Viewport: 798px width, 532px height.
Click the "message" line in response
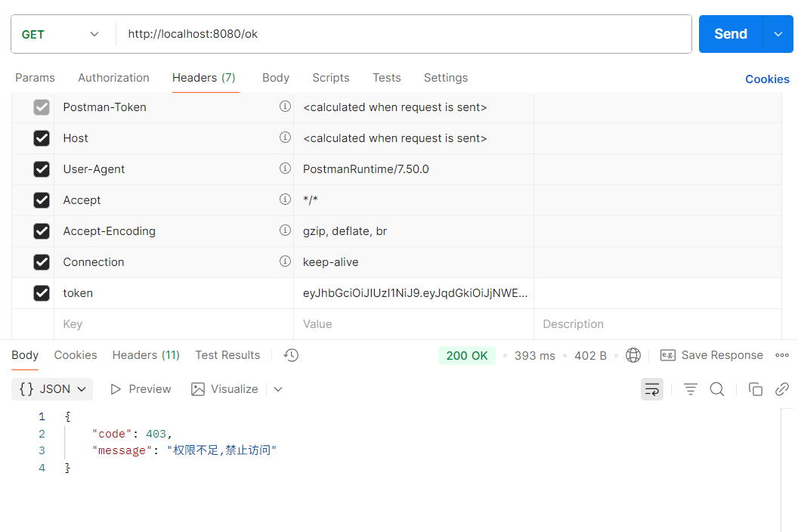pos(184,450)
